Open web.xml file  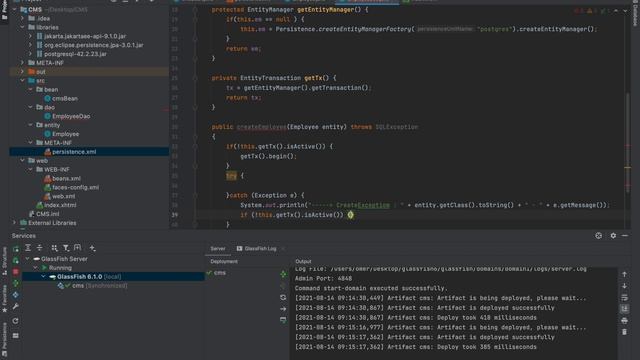point(63,196)
